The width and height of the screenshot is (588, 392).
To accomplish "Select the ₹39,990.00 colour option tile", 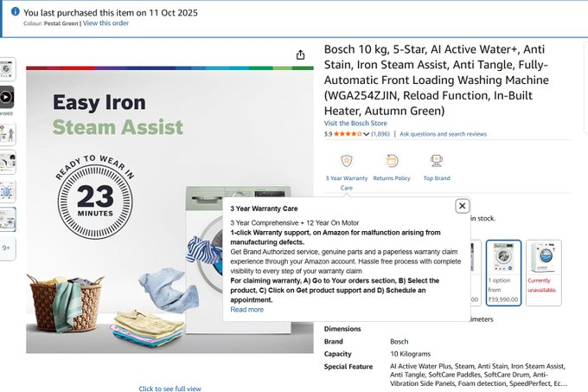I will pos(503,273).
